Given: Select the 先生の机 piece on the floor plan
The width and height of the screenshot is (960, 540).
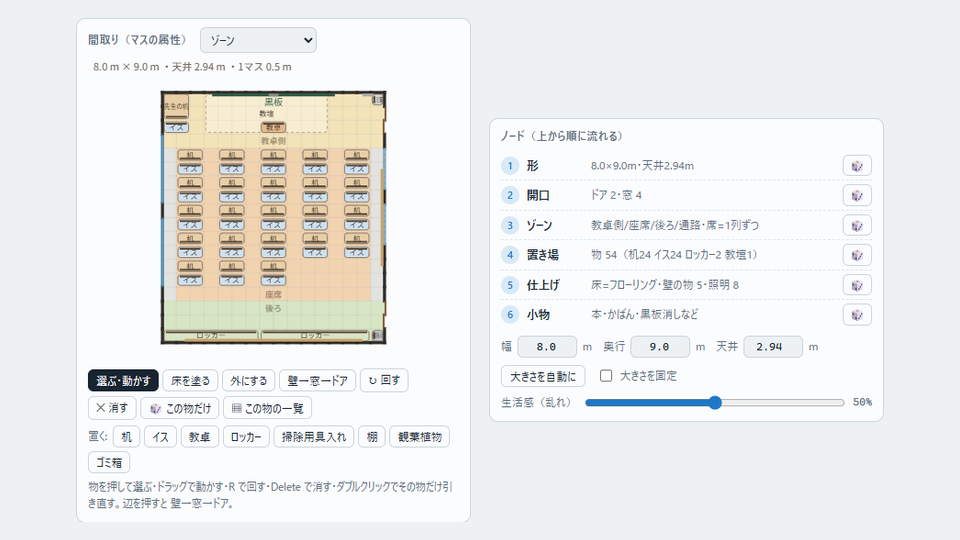Looking at the screenshot, I should (x=176, y=107).
